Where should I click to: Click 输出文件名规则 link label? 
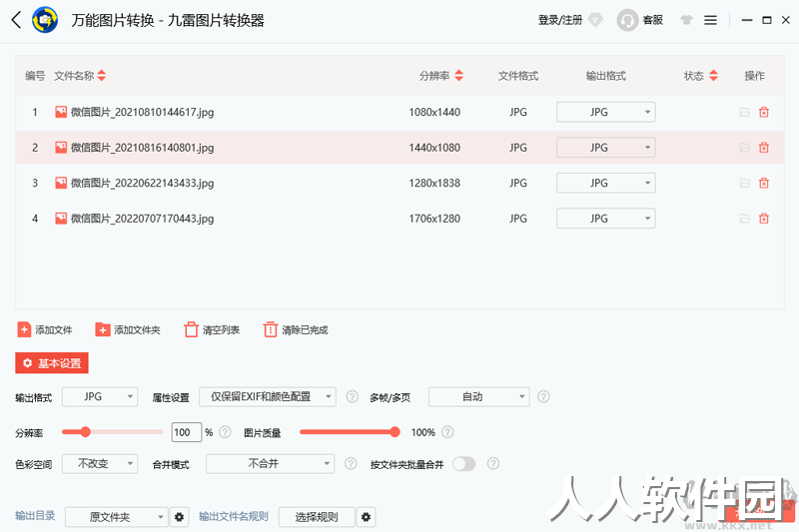234,516
